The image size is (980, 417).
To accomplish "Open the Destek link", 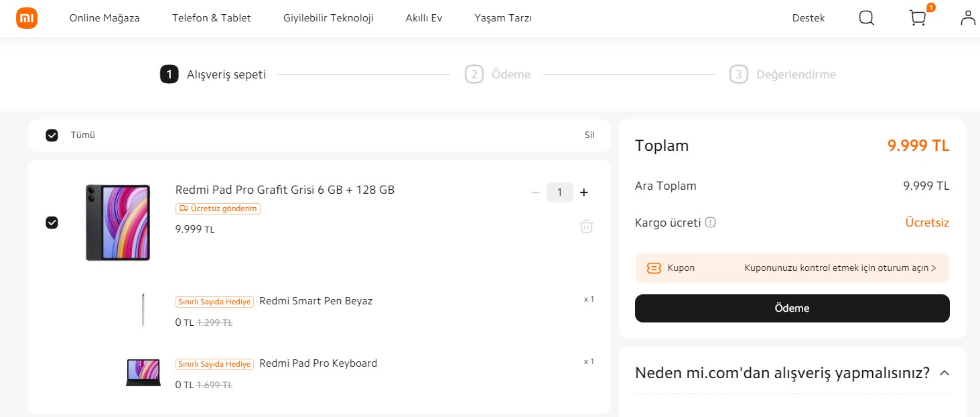I will click(809, 18).
